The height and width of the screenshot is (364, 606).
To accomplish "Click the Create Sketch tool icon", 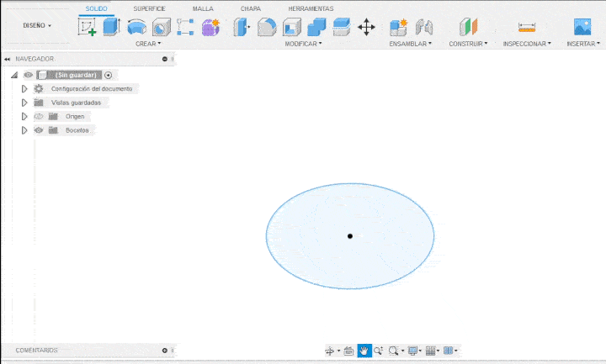I will 87,27.
